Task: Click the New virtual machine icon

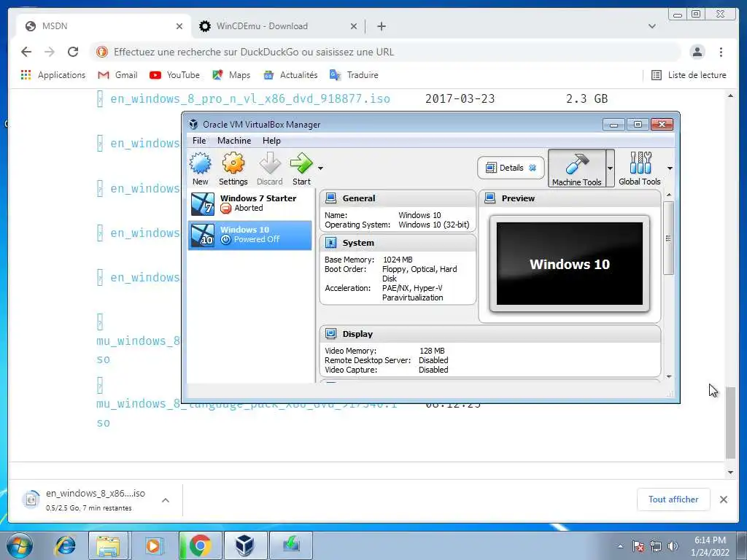Action: (200, 168)
